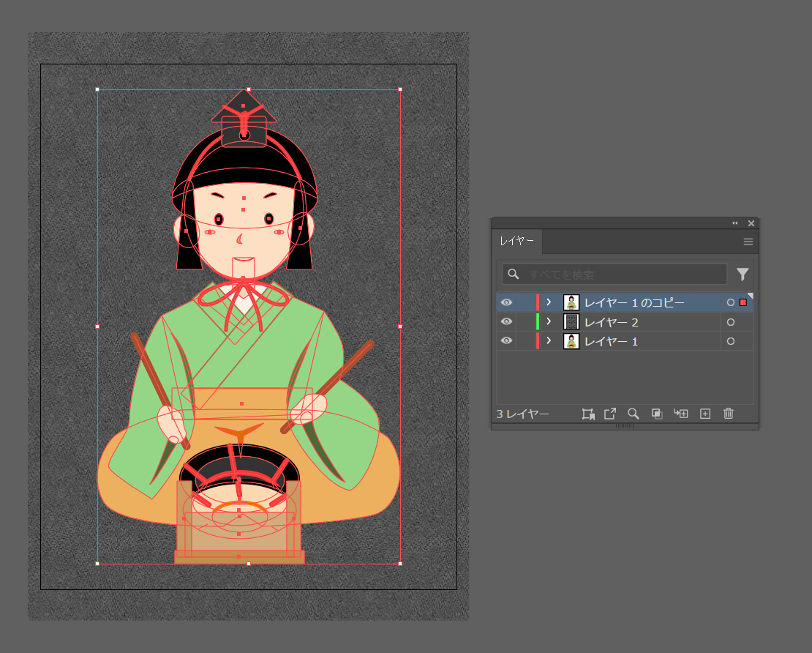The height and width of the screenshot is (653, 812).
Task: Delete the selected layer with the trash icon
Action: (x=728, y=414)
